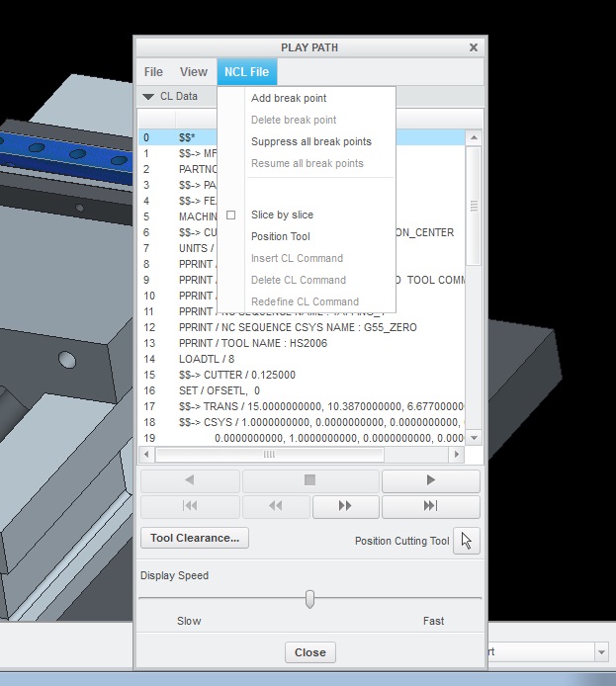Select line 18 CSYS row
Screen dimensions: 616x686
(302, 422)
